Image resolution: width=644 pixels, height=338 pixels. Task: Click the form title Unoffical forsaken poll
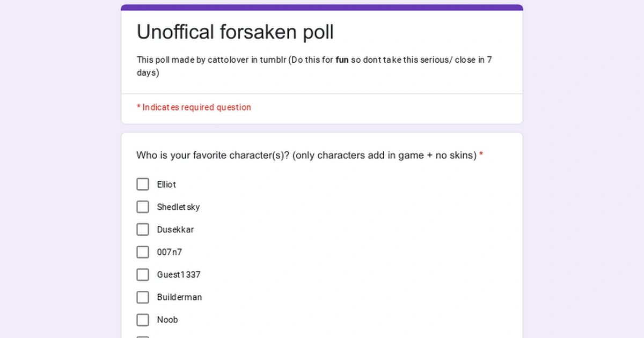click(235, 32)
